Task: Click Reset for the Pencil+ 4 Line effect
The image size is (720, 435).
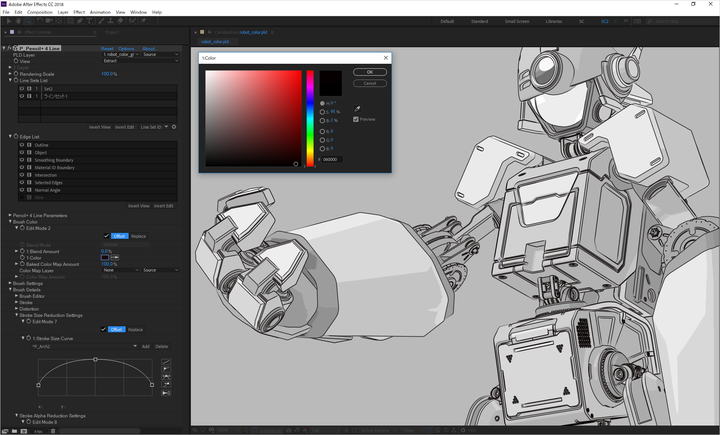Action: click(107, 48)
